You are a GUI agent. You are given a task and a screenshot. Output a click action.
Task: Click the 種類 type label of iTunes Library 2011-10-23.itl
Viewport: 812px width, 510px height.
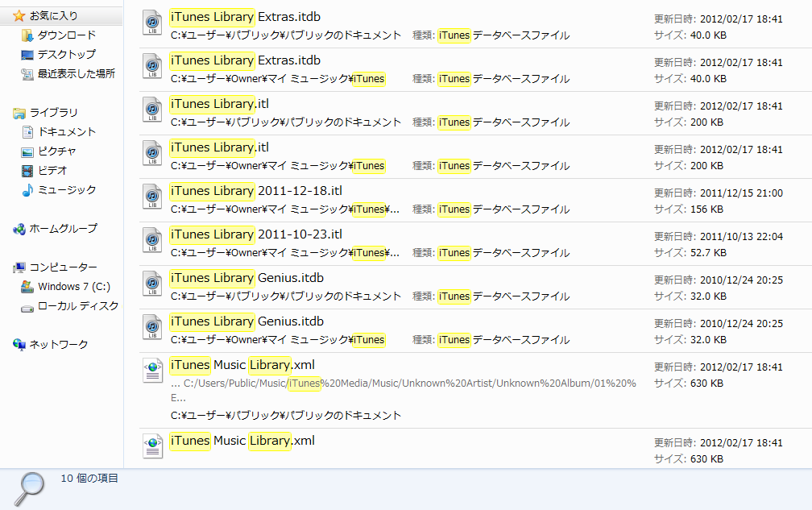tap(491, 253)
